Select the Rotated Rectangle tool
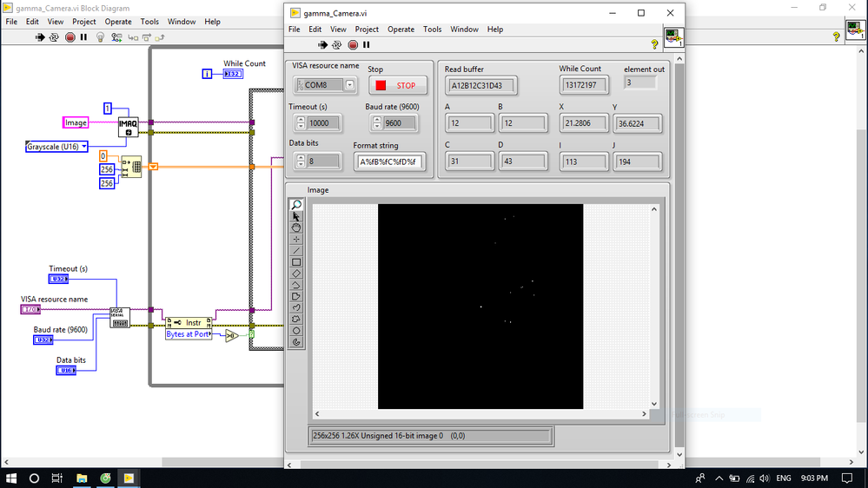The height and width of the screenshot is (488, 868). 296,274
